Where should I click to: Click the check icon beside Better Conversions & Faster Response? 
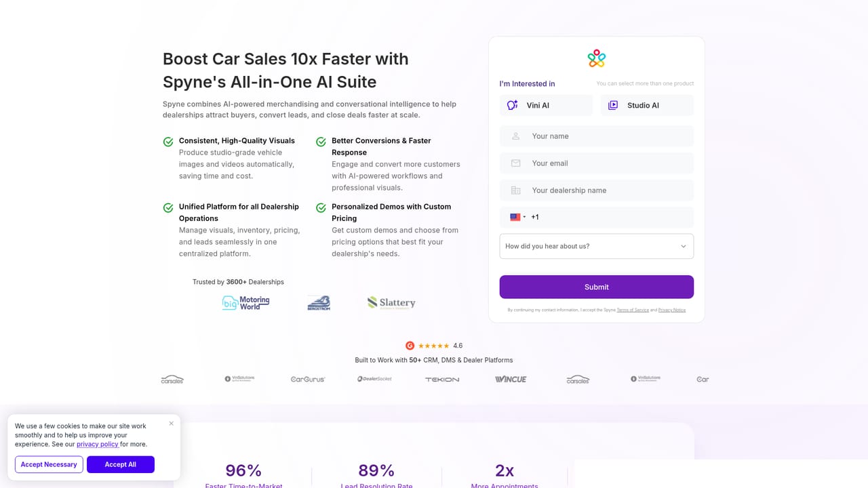click(321, 142)
